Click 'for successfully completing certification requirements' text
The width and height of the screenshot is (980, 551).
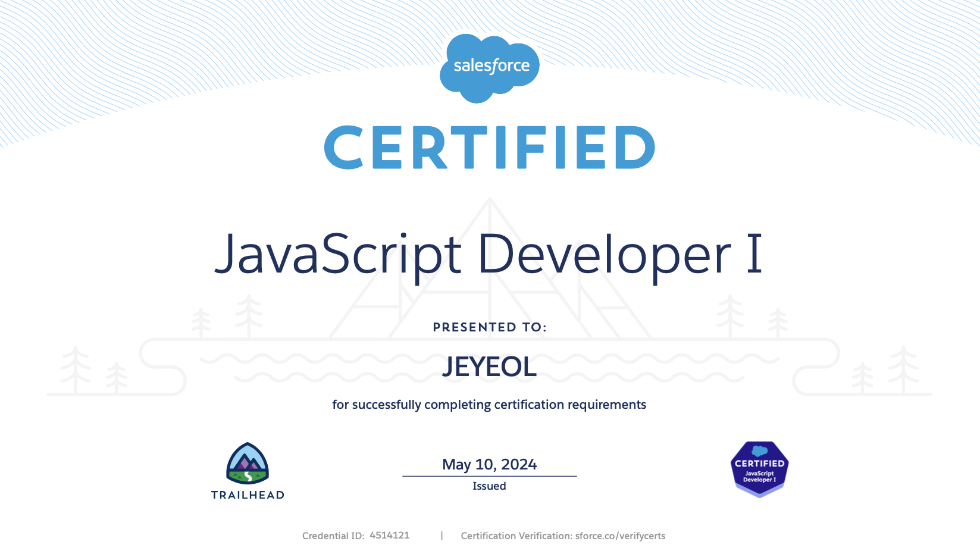pyautogui.click(x=489, y=405)
